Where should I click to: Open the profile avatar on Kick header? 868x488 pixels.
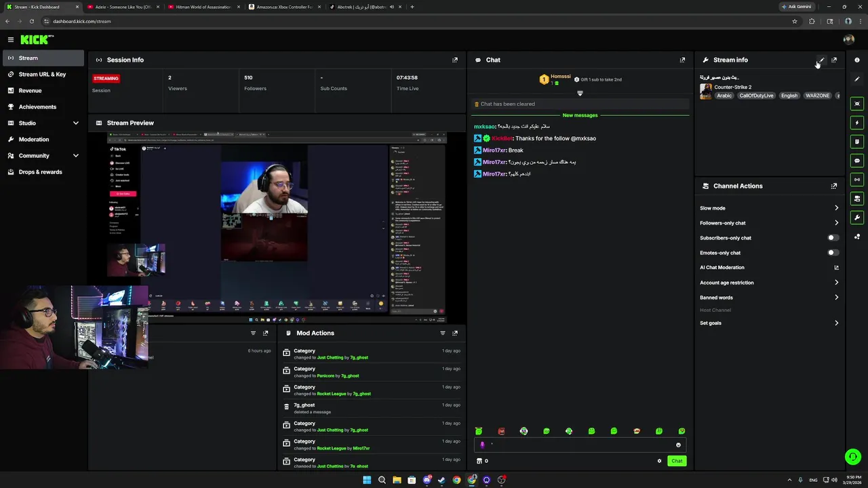tap(848, 39)
